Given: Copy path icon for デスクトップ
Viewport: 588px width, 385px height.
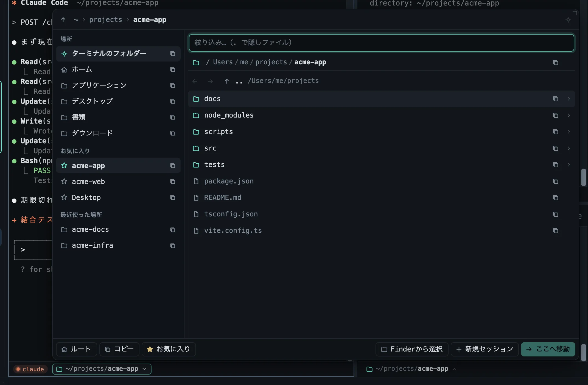Looking at the screenshot, I should point(172,101).
